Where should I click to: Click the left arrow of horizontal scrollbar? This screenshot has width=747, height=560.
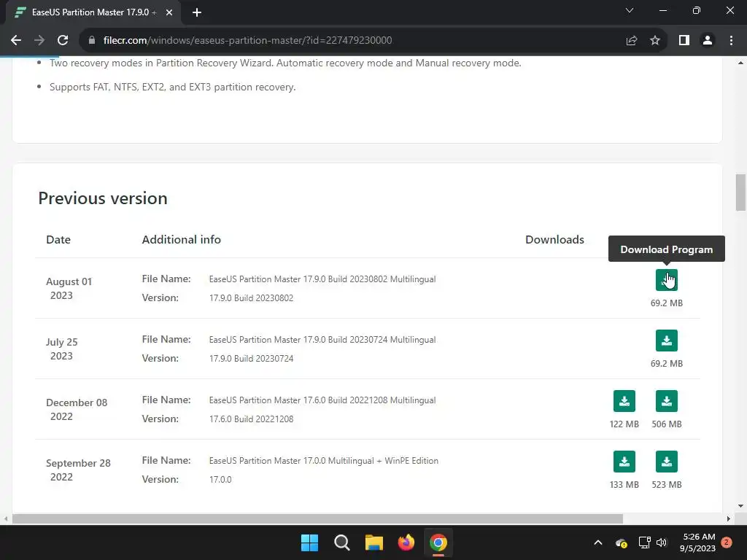tap(6, 518)
